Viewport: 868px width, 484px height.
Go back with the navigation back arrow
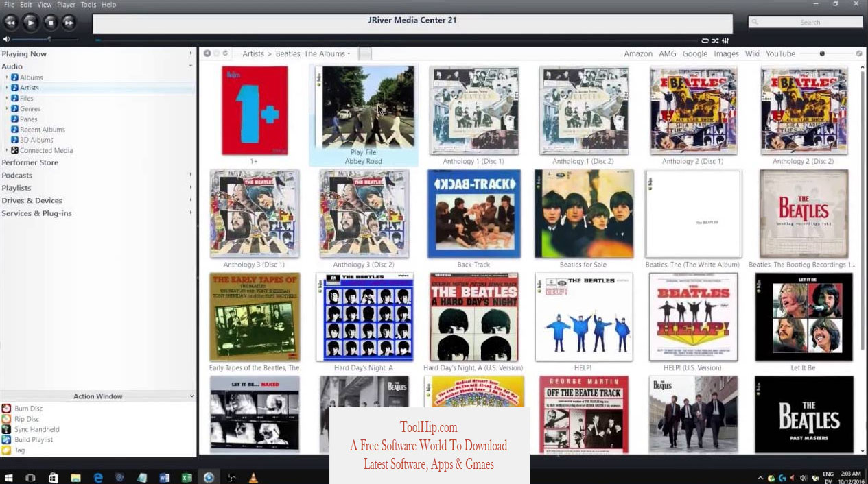[x=207, y=53]
